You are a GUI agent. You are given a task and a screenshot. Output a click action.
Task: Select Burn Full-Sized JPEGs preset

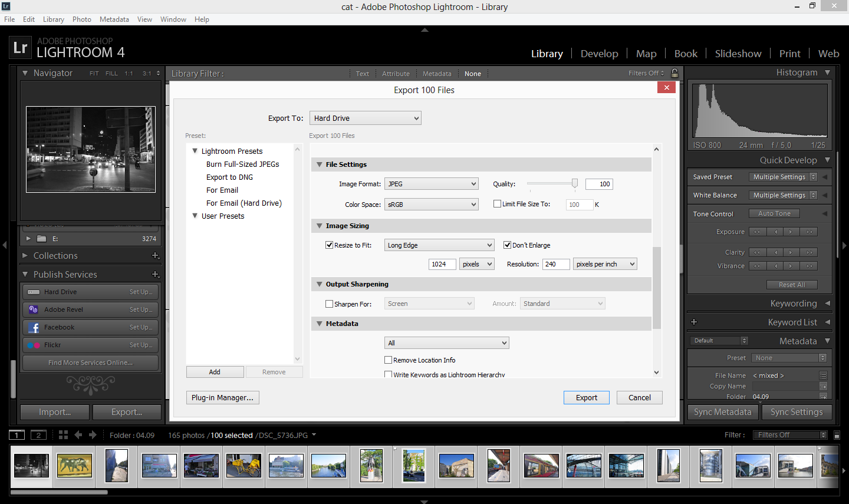243,164
